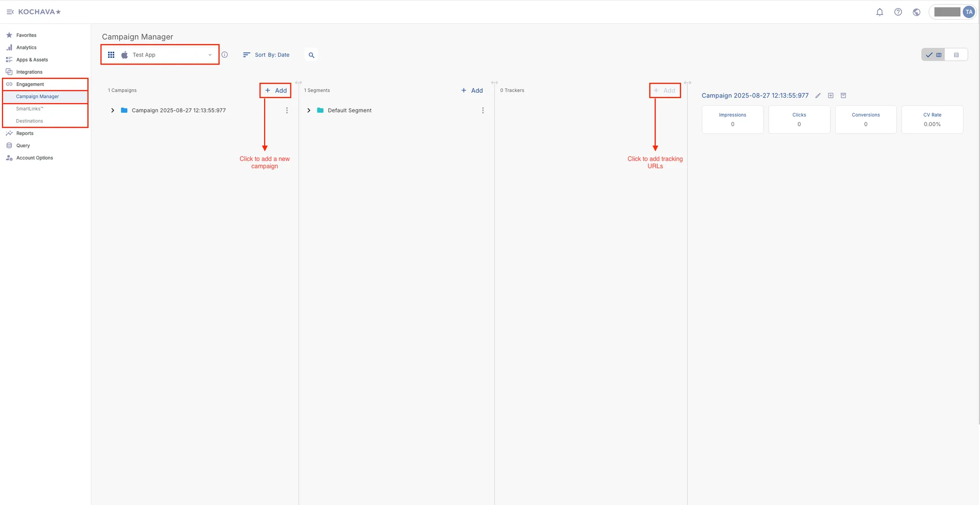Switch to column view toggle
Screen dimensions: 980x505
[934, 55]
